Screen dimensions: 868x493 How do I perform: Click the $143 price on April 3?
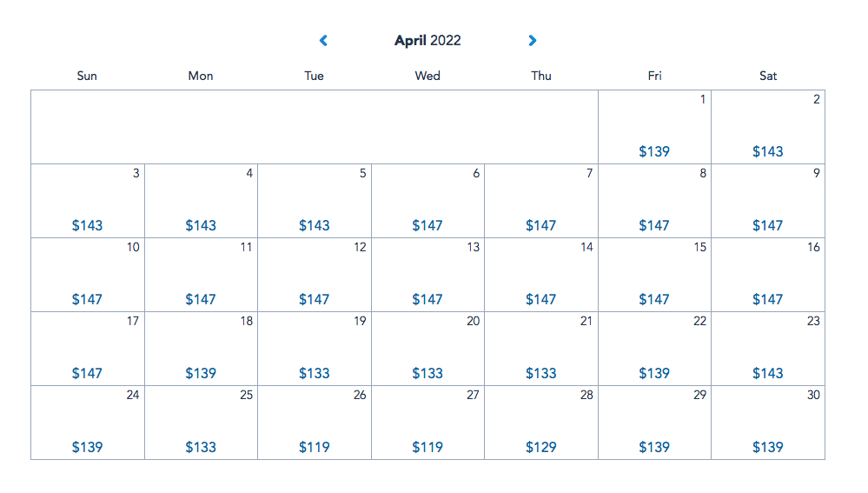88,225
